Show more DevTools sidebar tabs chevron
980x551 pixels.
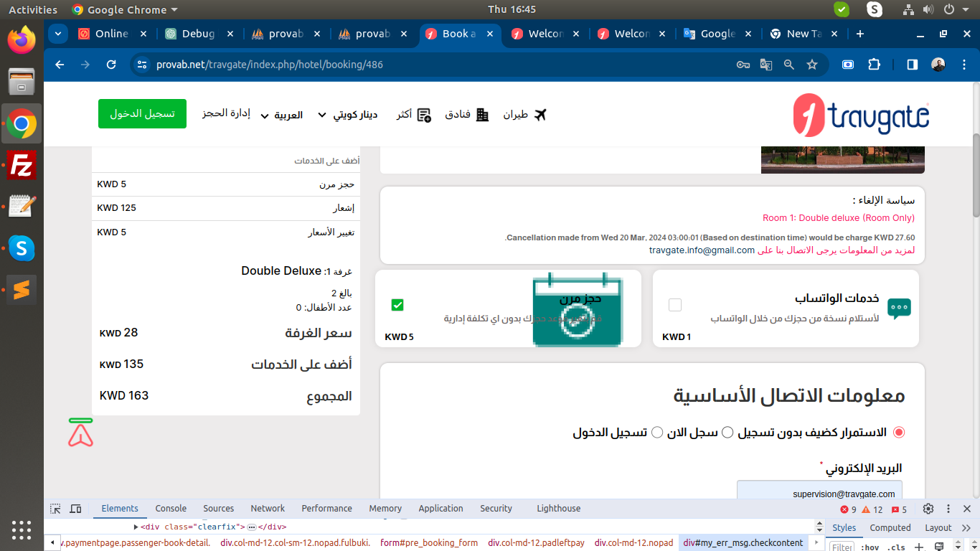coord(966,527)
